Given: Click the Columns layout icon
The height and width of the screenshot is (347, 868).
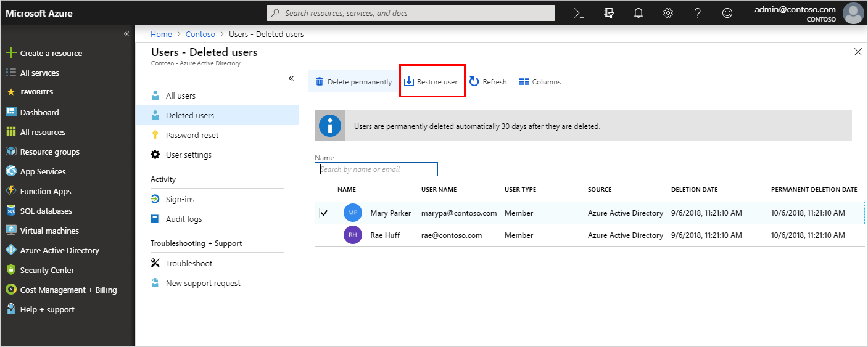Looking at the screenshot, I should tap(524, 81).
